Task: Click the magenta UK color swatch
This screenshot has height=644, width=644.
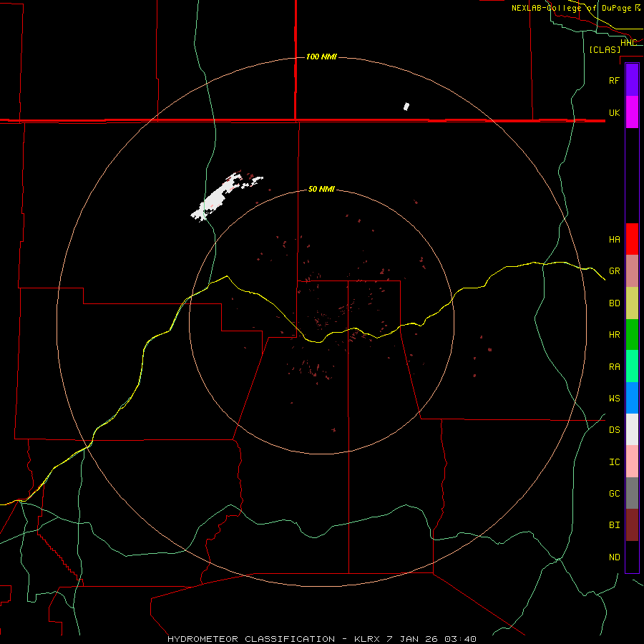Action: click(632, 112)
